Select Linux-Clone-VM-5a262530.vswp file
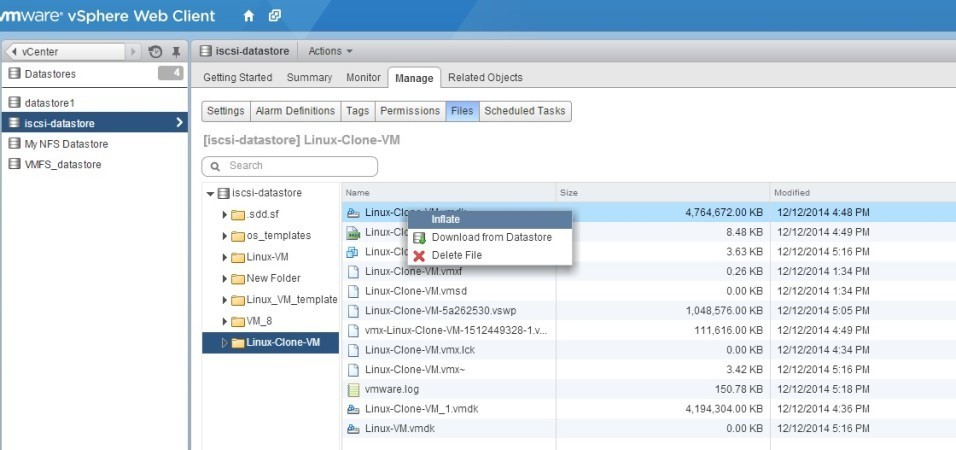 (x=440, y=311)
